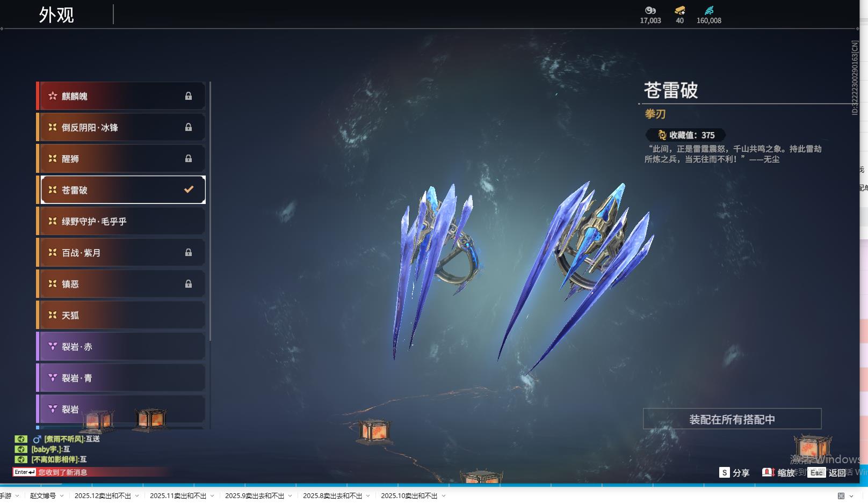868x504 pixels.
Task: Switch to the 2025.9卖出去和不出 sheet tab
Action: click(255, 496)
